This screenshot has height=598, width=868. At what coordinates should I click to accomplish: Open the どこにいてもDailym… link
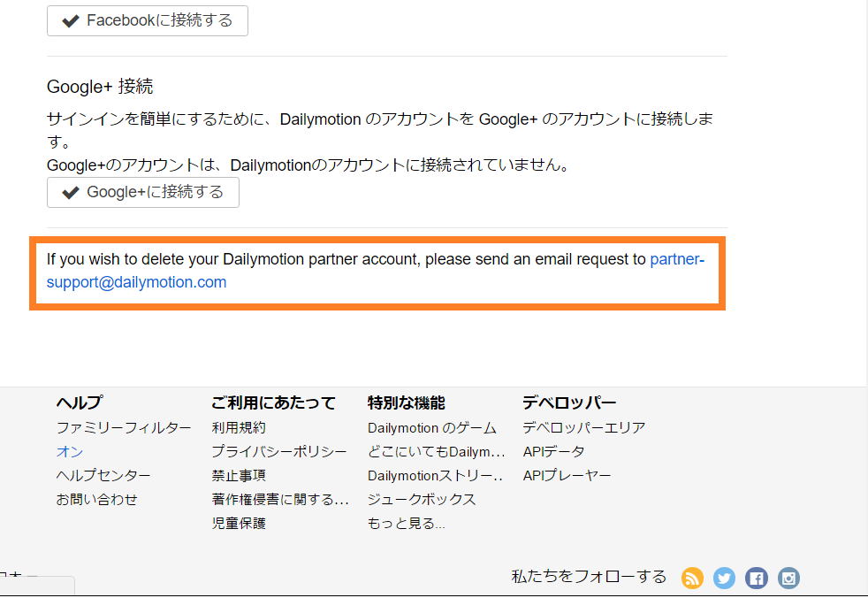click(437, 452)
